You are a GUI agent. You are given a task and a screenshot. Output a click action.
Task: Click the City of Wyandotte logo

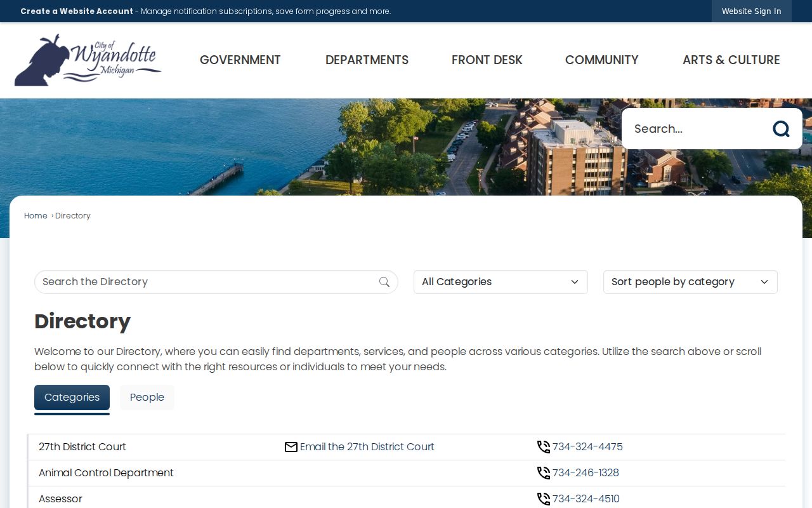[88, 60]
